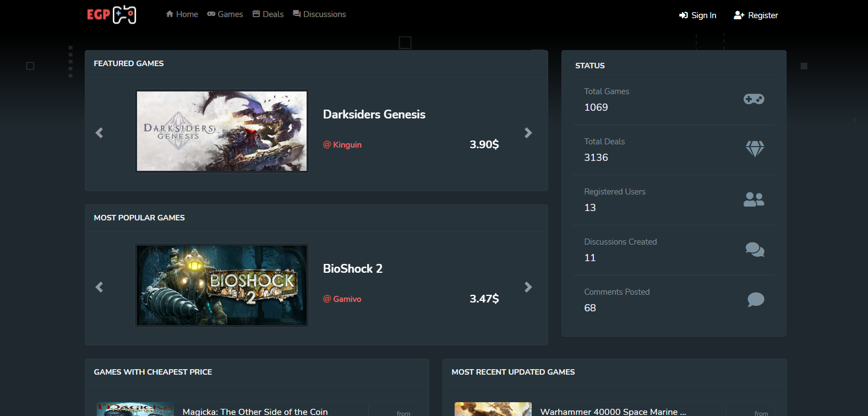Open the Discussions page

coord(319,14)
